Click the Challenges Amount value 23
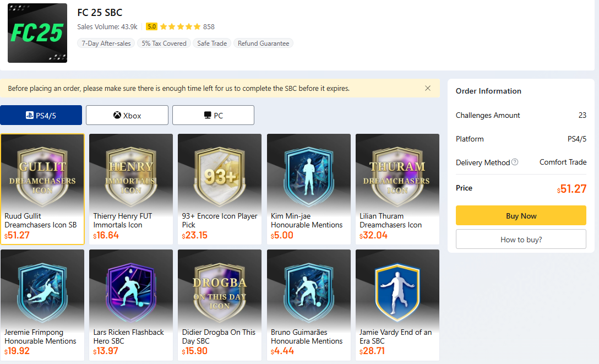The image size is (599, 364). point(582,115)
